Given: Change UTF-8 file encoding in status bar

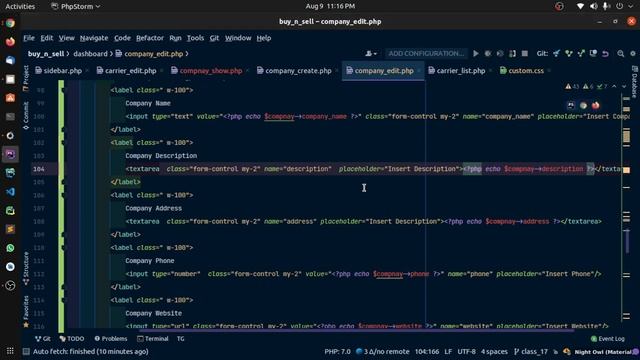Looking at the screenshot, I should [x=466, y=351].
